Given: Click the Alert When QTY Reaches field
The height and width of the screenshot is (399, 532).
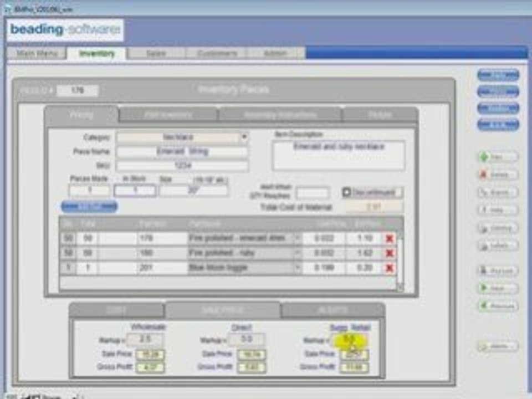Looking at the screenshot, I should [312, 193].
